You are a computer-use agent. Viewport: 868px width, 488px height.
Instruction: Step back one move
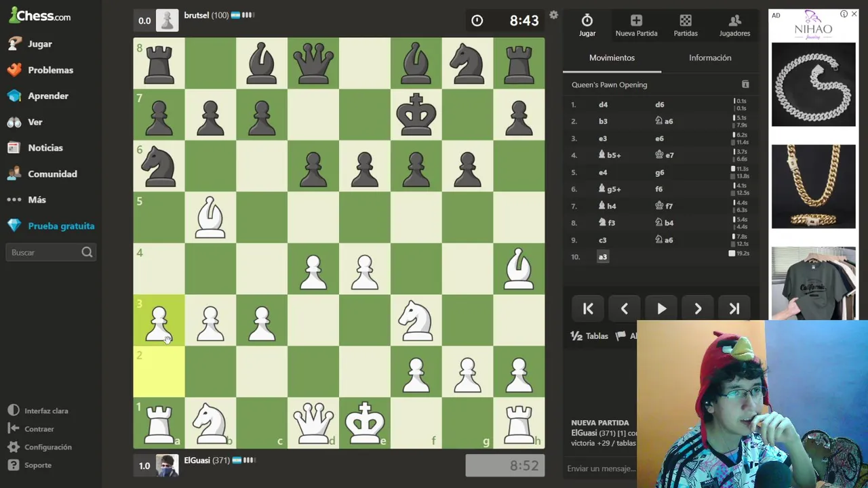(625, 309)
